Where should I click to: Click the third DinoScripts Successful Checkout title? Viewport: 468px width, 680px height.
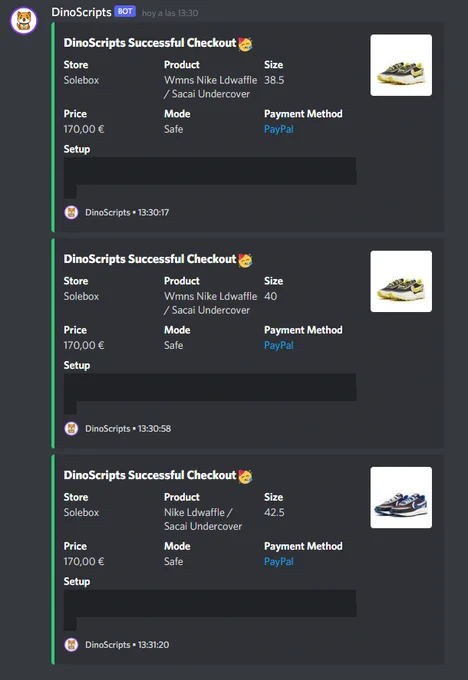click(x=150, y=475)
